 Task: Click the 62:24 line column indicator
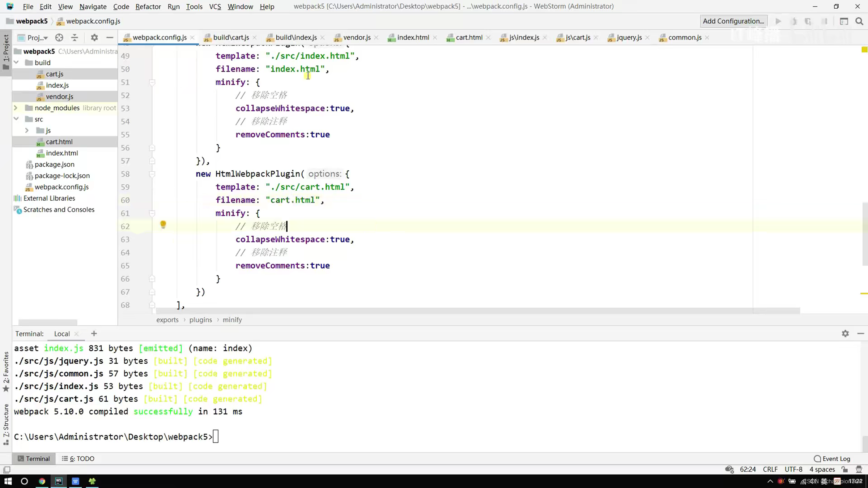(x=748, y=469)
